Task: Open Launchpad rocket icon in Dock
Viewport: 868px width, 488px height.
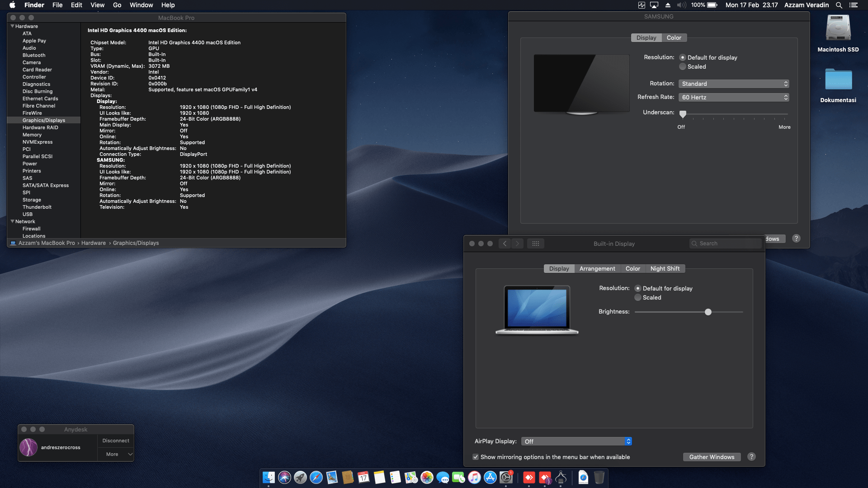Action: (x=300, y=477)
